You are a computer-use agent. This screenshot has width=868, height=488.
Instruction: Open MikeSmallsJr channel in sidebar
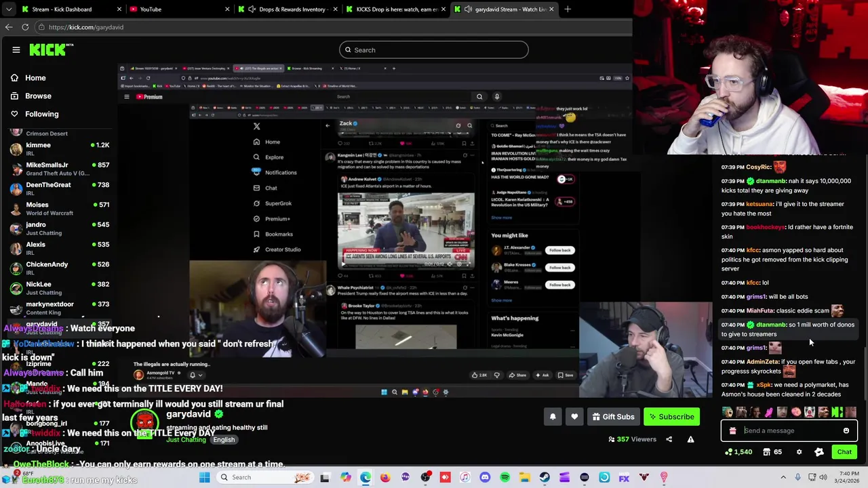[60, 169]
